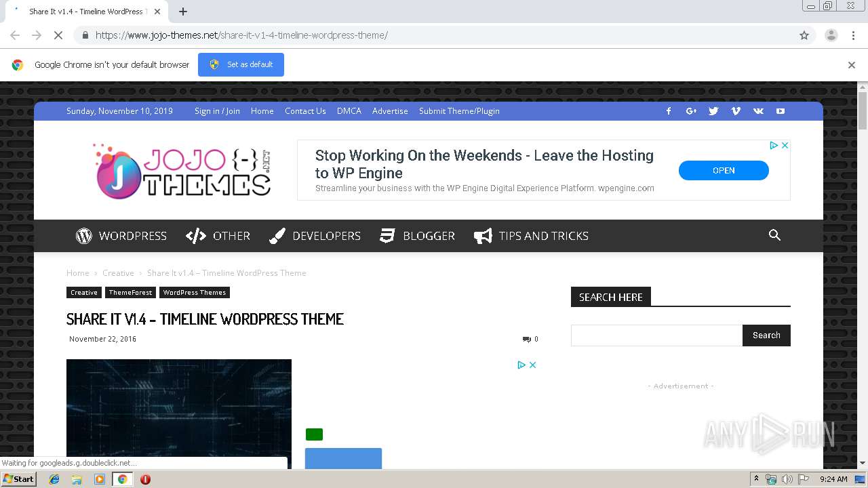Open the WordPress Themes category tag
The width and height of the screenshot is (868, 488).
195,293
